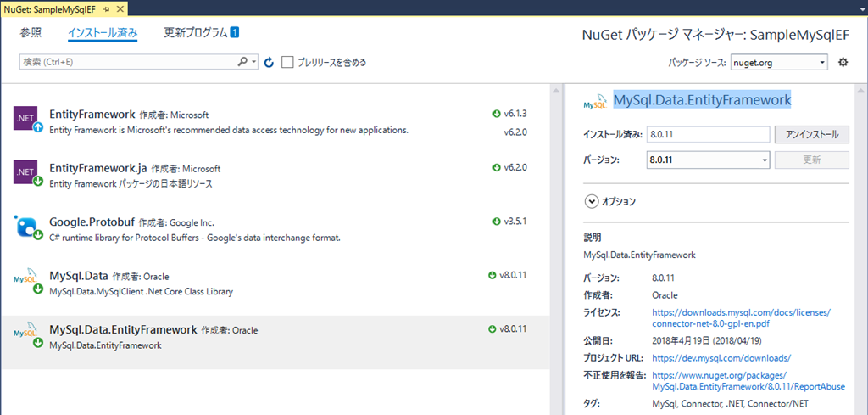Click the search magnifier icon
Viewport: 868px width, 415px height.
click(x=242, y=63)
